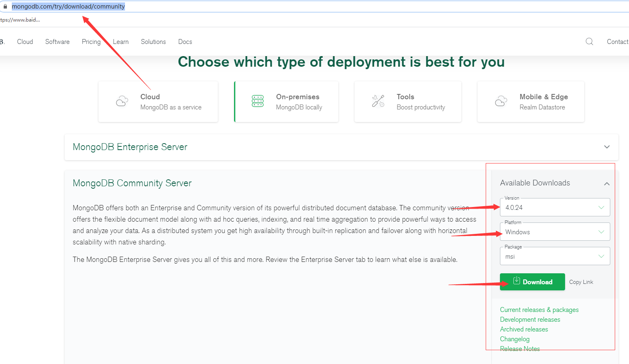The width and height of the screenshot is (629, 364).
Task: Click the Mobile & Edge cloud icon
Action: 501,101
